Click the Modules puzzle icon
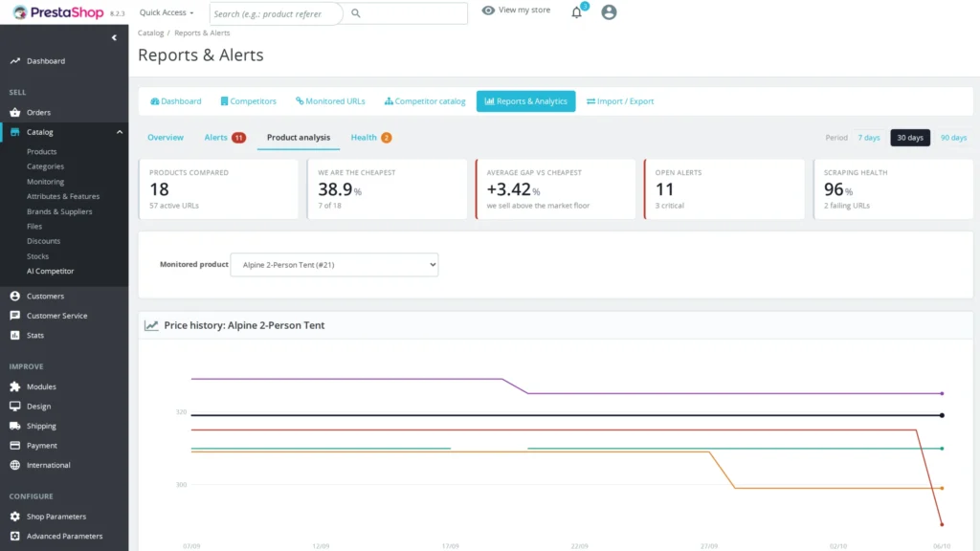This screenshot has width=980, height=551. [x=15, y=386]
